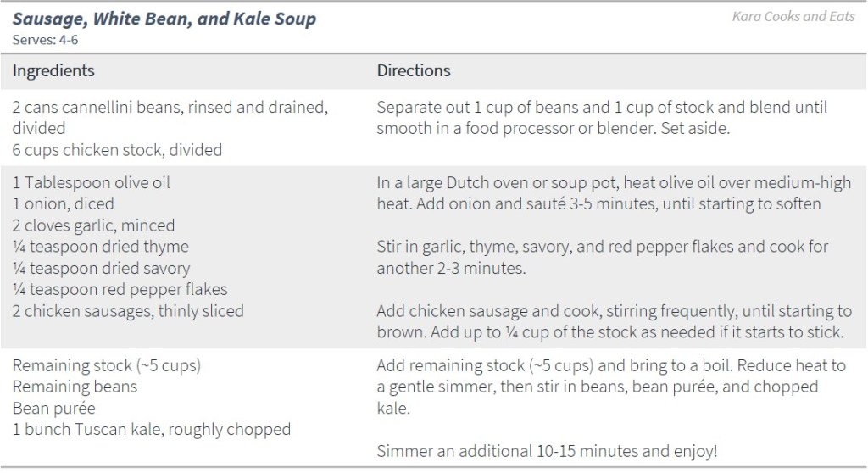Select the "Directions" column header
Screen dimensions: 868x473
tap(414, 70)
